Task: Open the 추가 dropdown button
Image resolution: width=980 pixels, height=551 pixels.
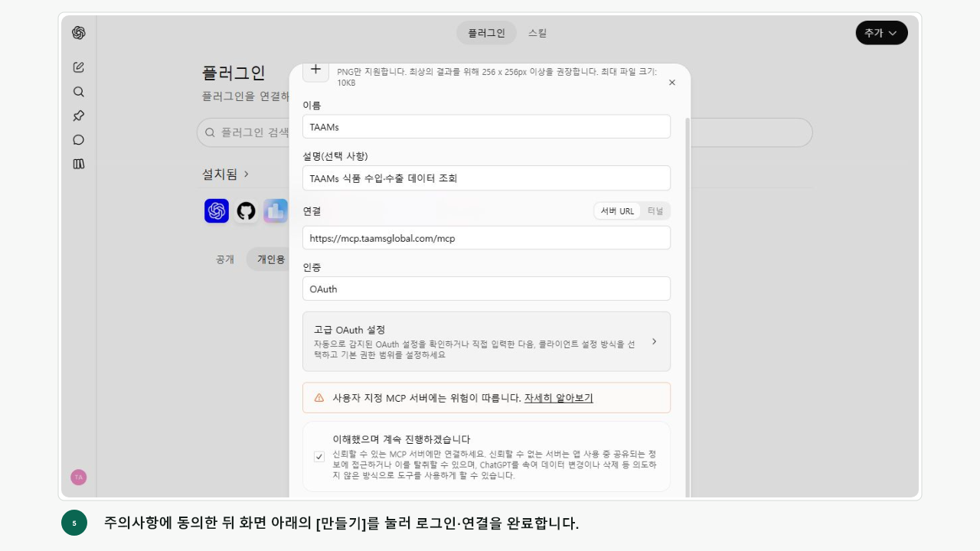Action: (x=881, y=33)
